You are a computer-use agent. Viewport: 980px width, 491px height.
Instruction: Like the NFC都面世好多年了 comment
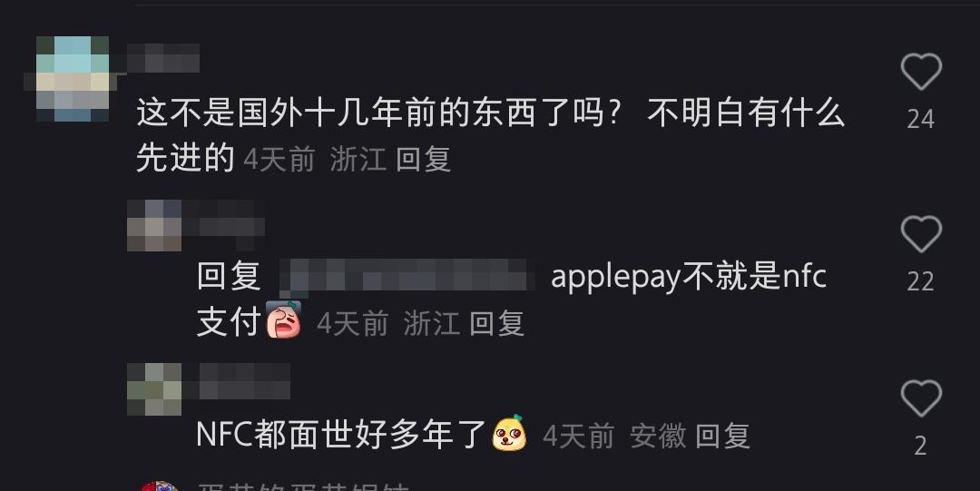pyautogui.click(x=921, y=398)
